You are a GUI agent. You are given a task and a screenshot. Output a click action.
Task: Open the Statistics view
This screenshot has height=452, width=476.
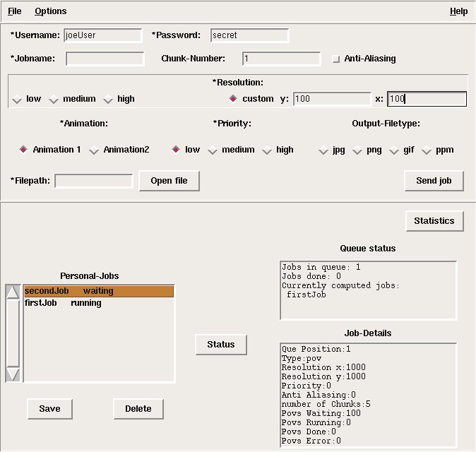[x=434, y=221]
